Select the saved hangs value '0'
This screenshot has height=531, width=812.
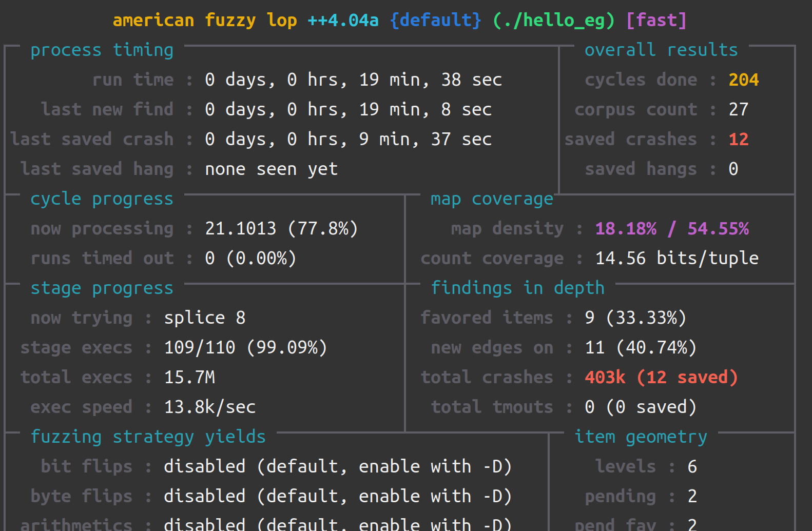pyautogui.click(x=733, y=169)
